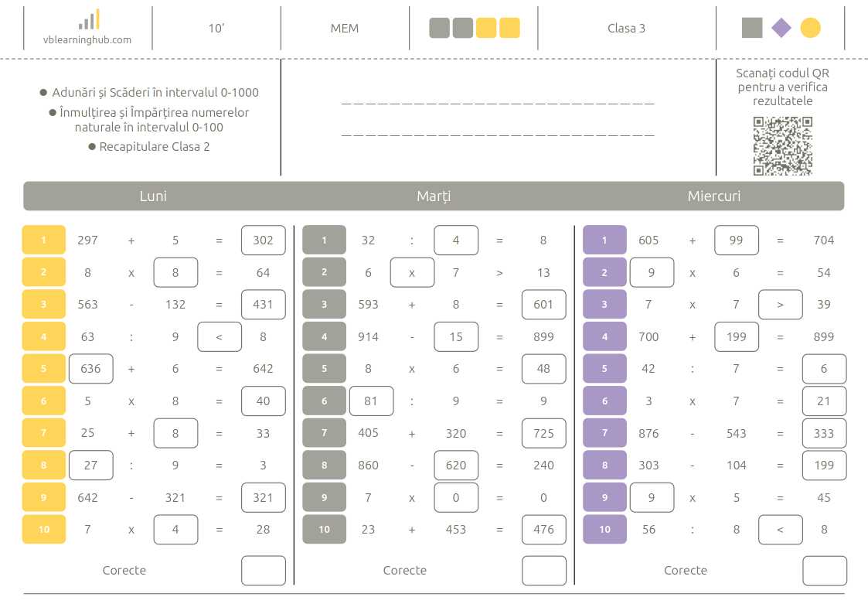
Task: Click the Corecte score box under Luni
Action: coord(264,571)
